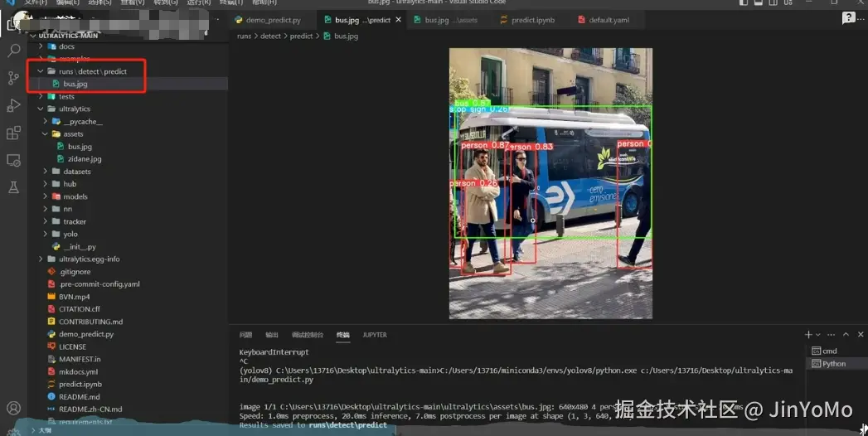Click the 'detect' breadcrumb segment
The height and width of the screenshot is (436, 868).
pos(271,36)
